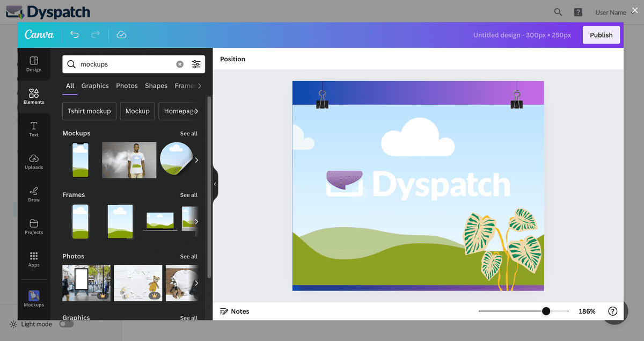Open the Text sidebar panel

coord(34,129)
